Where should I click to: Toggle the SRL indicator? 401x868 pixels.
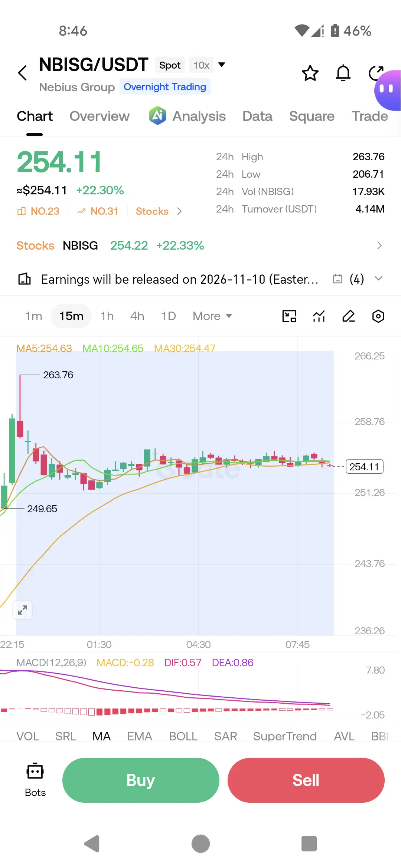pos(66,736)
